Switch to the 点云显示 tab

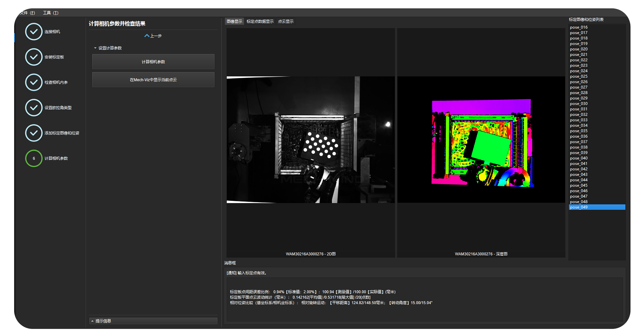pyautogui.click(x=286, y=21)
